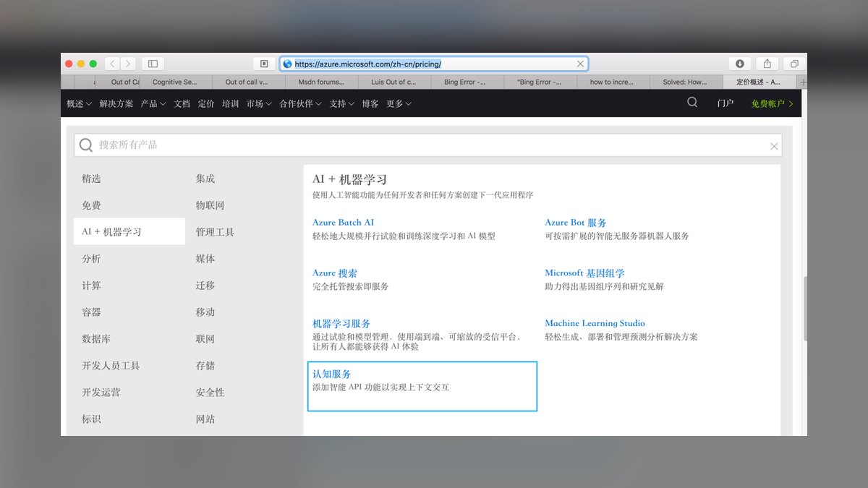This screenshot has width=868, height=488.
Task: Select the 安全性 category
Action: pos(210,393)
